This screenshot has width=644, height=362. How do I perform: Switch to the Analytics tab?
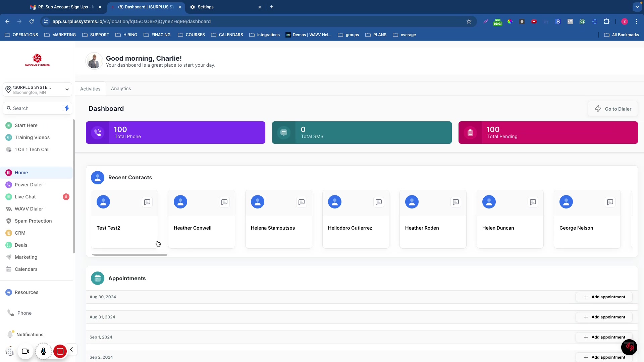click(121, 89)
